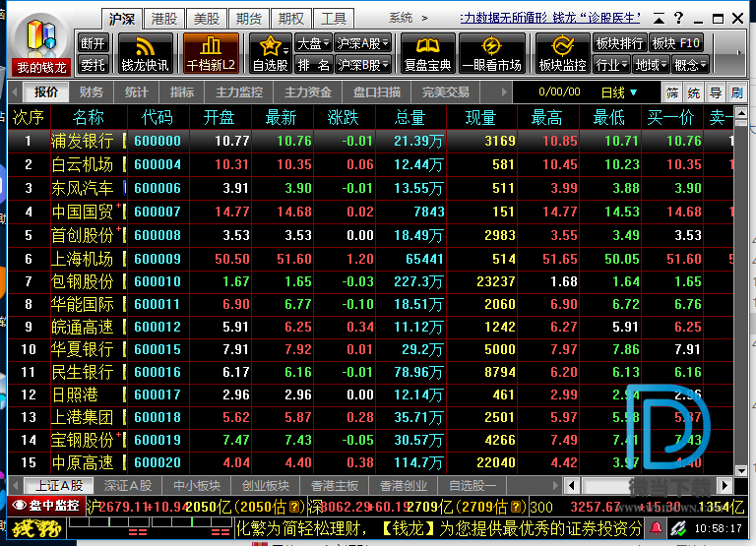Click vertical scrollbar up arrow
The width and height of the screenshot is (756, 546).
point(741,113)
